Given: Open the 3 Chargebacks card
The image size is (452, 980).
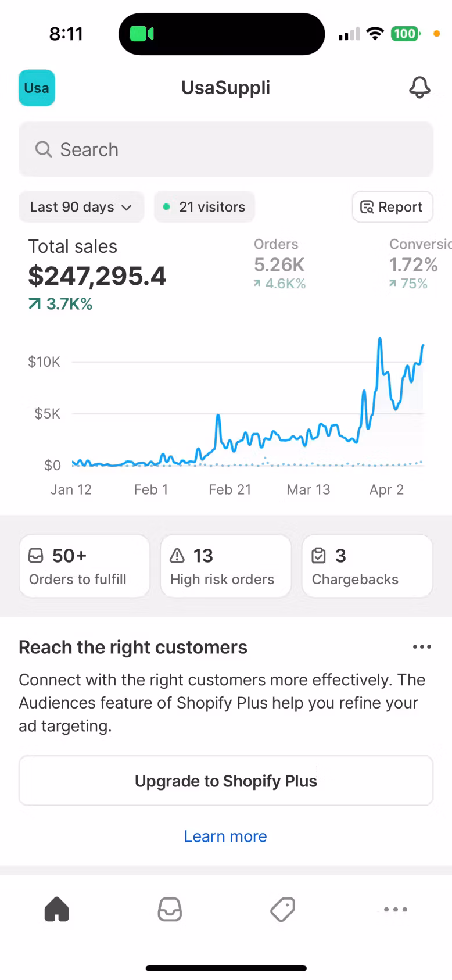Looking at the screenshot, I should (367, 566).
